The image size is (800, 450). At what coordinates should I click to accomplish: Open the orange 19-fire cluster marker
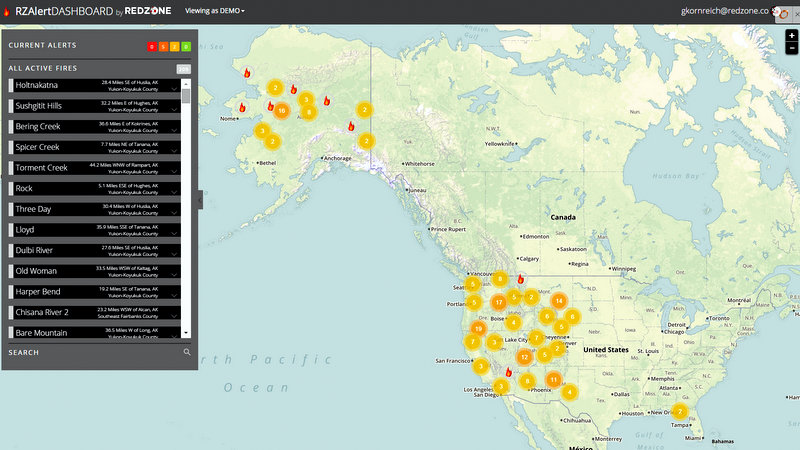pos(479,329)
